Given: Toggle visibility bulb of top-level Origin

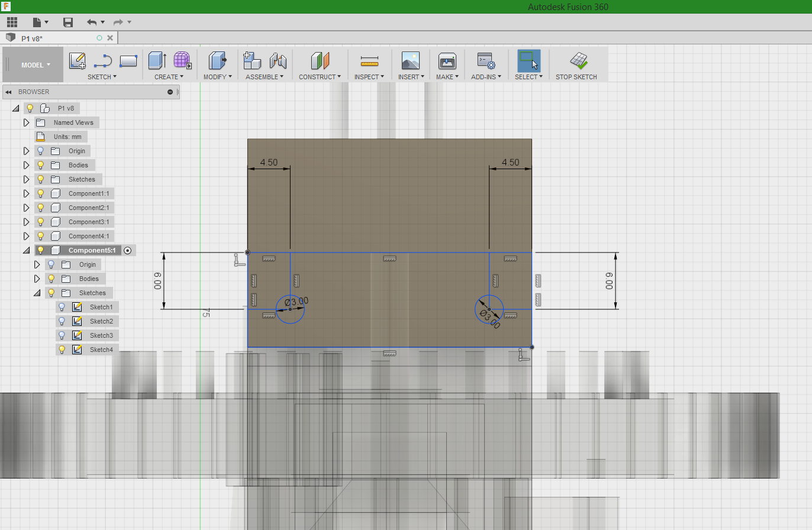Looking at the screenshot, I should click(40, 151).
